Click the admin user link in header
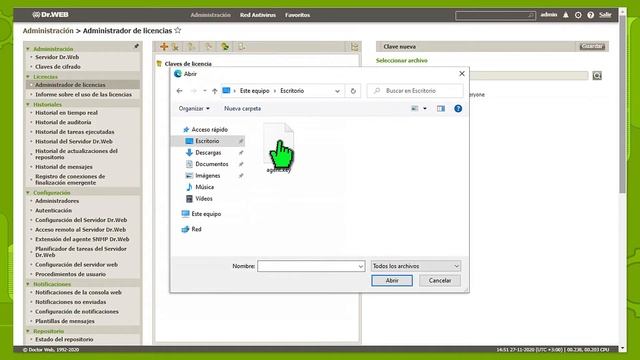This screenshot has width=640, height=360. click(549, 15)
